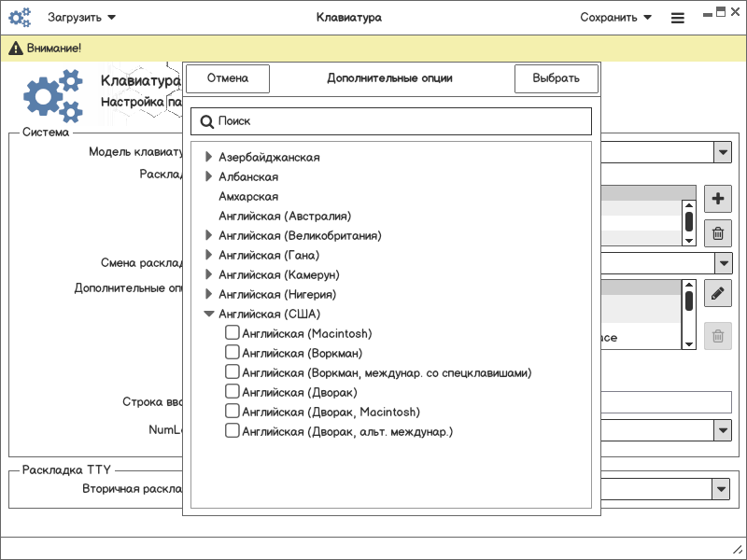
Task: Enable Английская (Дворак, альт. междунар.) checkbox
Action: (232, 430)
